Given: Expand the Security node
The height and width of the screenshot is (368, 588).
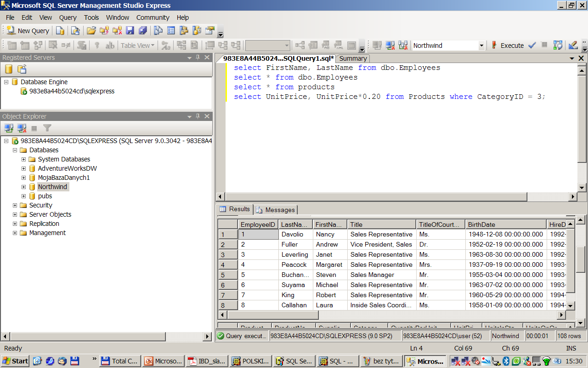Looking at the screenshot, I should click(15, 205).
